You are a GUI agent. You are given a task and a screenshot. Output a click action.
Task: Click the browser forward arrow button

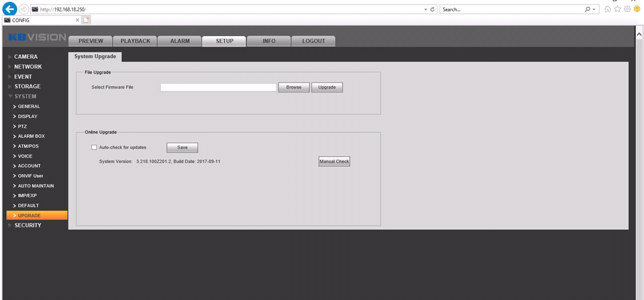(x=23, y=10)
